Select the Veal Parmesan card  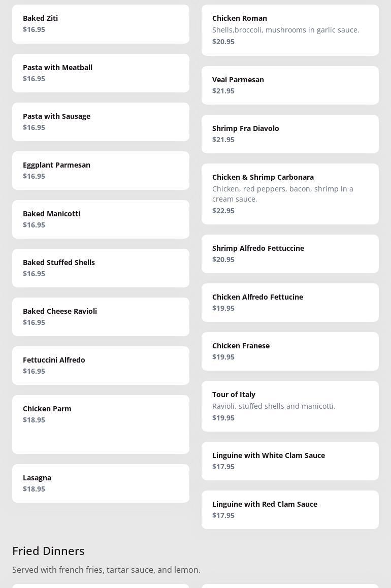(290, 85)
